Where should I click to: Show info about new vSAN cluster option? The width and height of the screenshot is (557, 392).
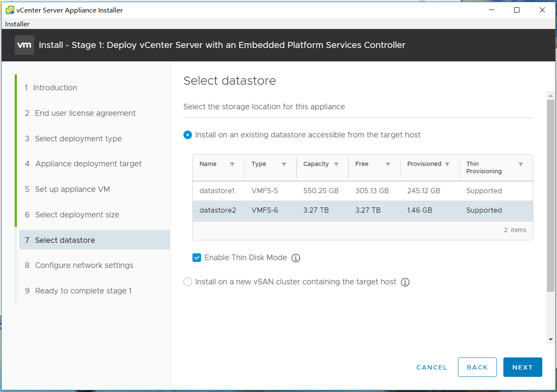[405, 282]
